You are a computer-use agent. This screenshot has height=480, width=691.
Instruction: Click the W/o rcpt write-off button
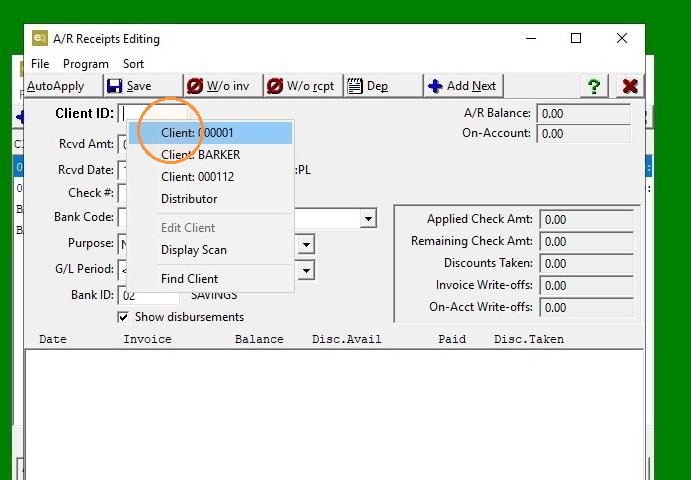tap(303, 86)
